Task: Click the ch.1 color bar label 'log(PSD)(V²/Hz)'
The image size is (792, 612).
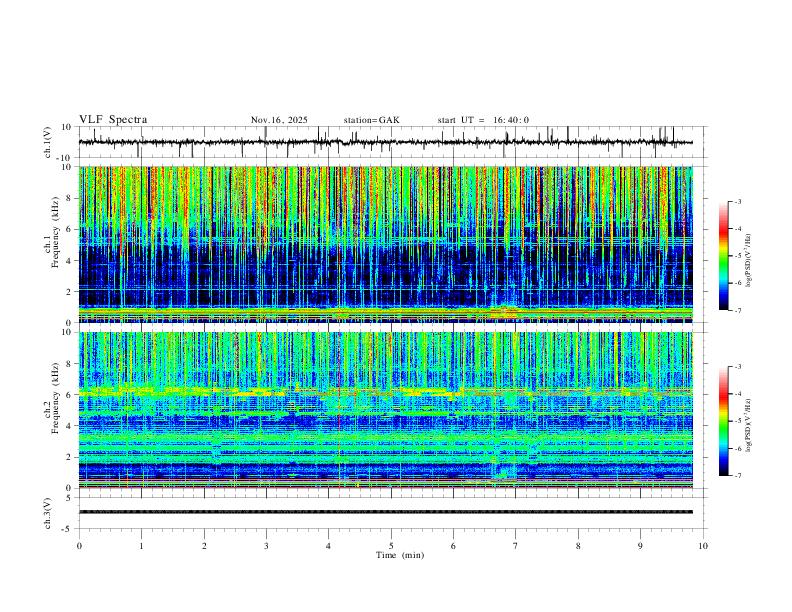Action: (x=749, y=261)
